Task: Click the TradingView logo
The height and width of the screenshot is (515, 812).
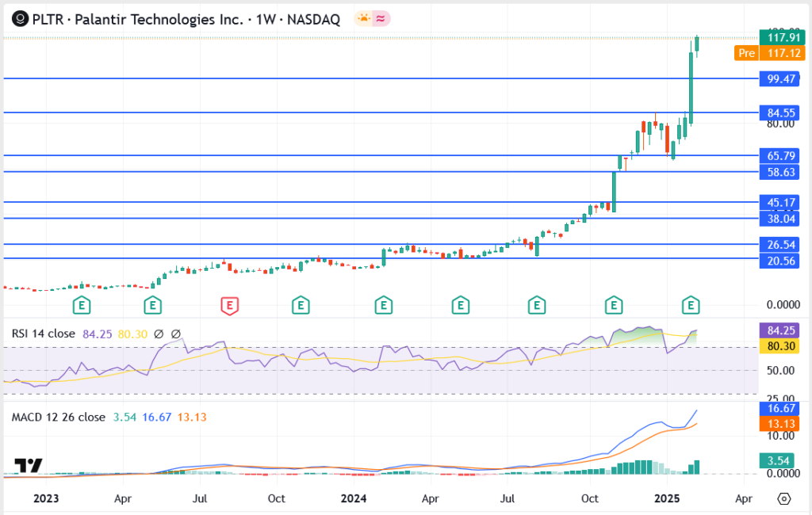Action: (x=29, y=466)
